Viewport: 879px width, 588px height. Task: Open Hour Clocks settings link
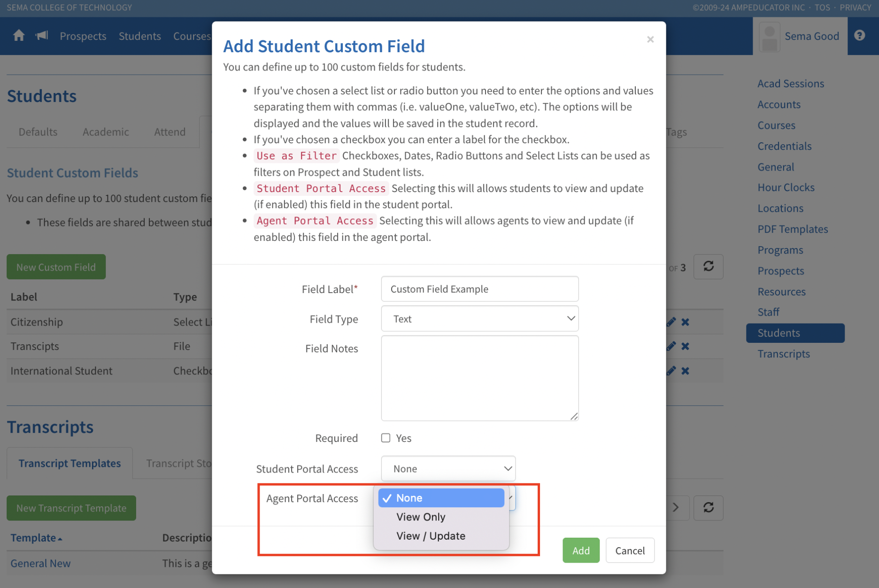pos(786,187)
